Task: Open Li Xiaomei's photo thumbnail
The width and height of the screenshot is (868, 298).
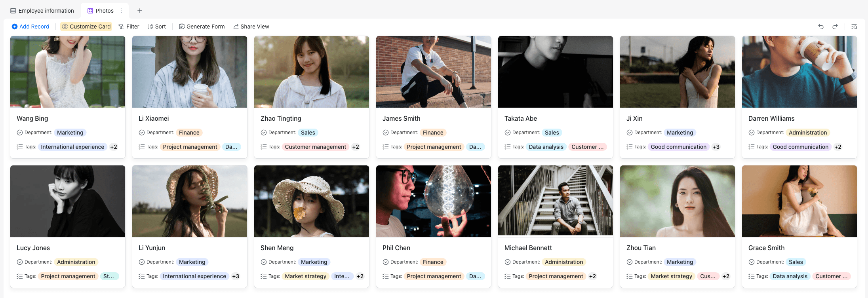Action: tap(190, 72)
